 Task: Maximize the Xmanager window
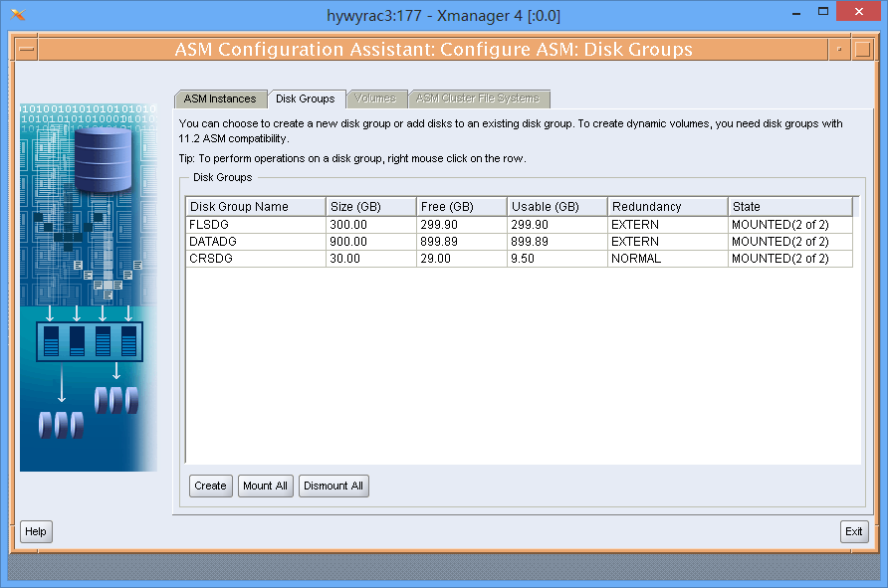[x=823, y=12]
